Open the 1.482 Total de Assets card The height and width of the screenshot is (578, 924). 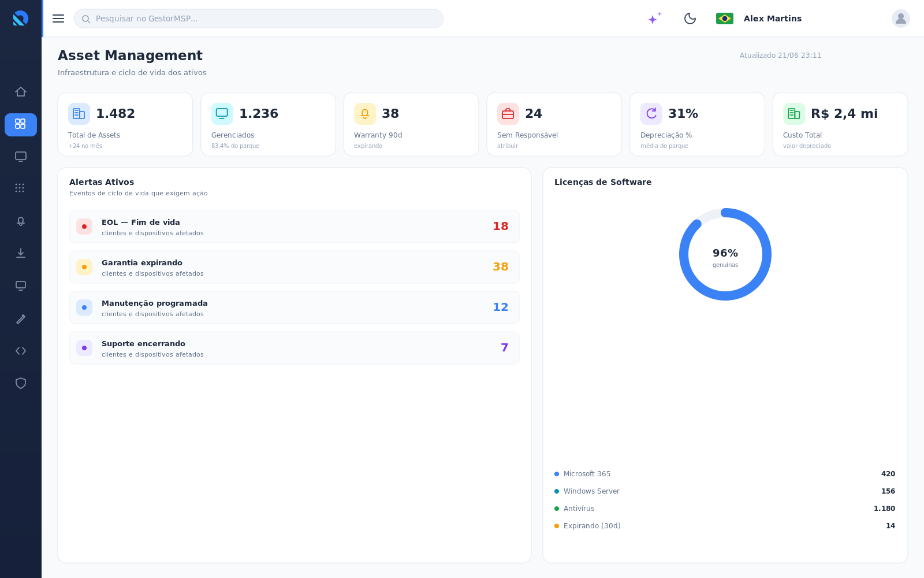125,124
